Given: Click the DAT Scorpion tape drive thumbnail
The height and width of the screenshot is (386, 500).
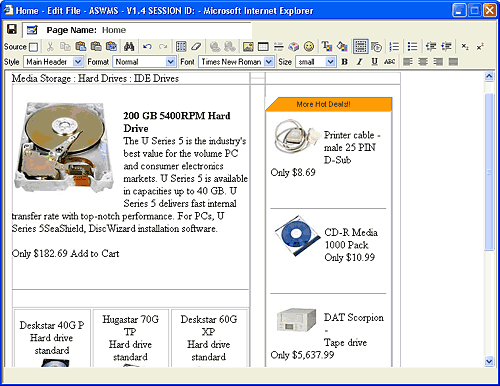Looking at the screenshot, I should [x=297, y=320].
